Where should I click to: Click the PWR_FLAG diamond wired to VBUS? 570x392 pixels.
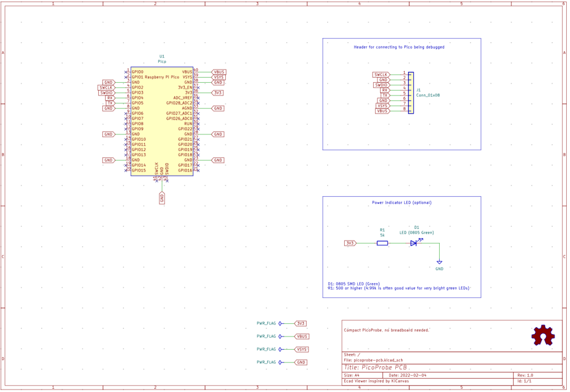(280, 337)
